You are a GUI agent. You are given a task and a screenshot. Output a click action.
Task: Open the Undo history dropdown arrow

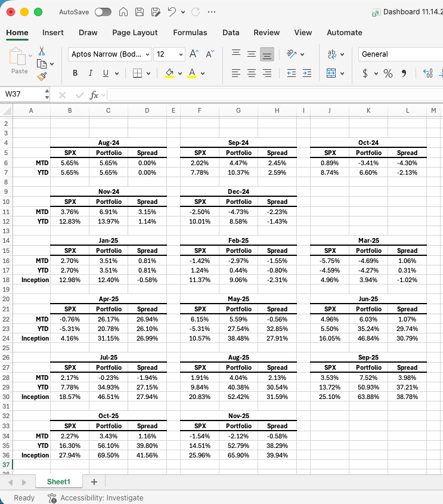coord(183,12)
